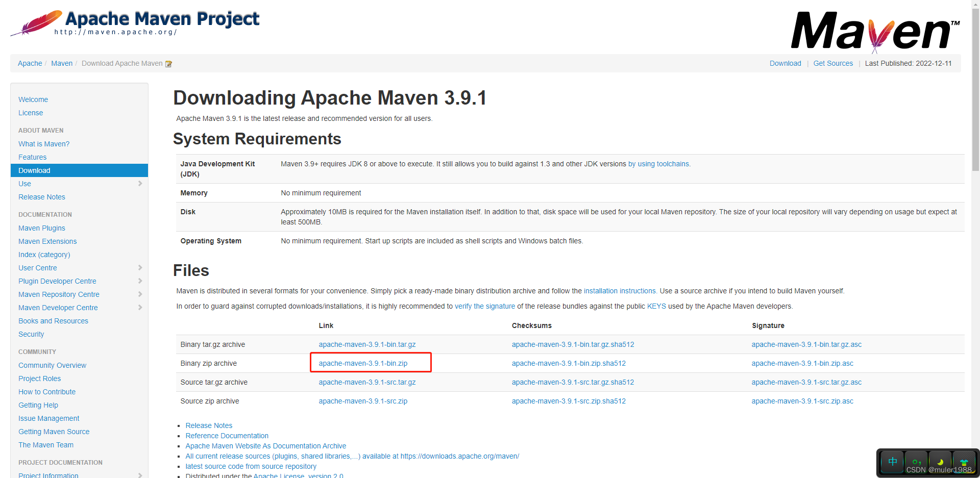Download apache-maven-3.9.1-src.tar.gz
The height and width of the screenshot is (478, 980).
coord(367,382)
